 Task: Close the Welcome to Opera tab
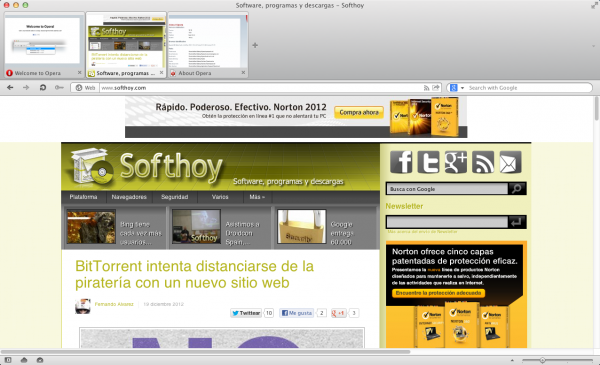[x=80, y=72]
